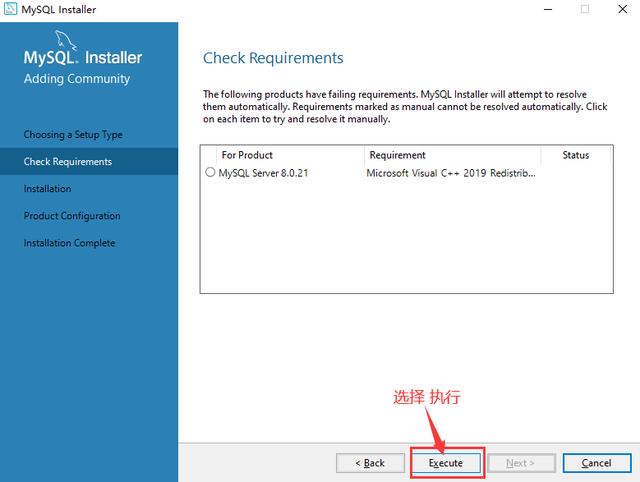Open the Product Configuration step
This screenshot has width=640, height=482.
click(x=72, y=215)
